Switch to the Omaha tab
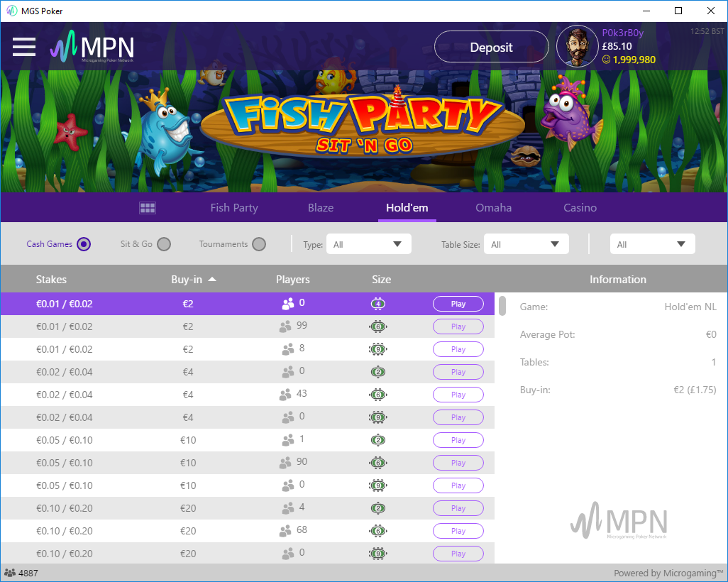The height and width of the screenshot is (582, 728). (x=494, y=208)
